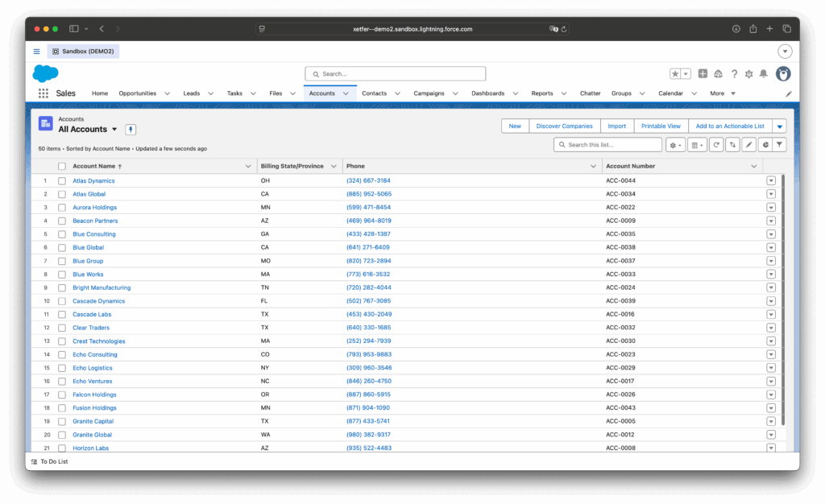Open the Bright Manufacturing account link

pos(102,287)
